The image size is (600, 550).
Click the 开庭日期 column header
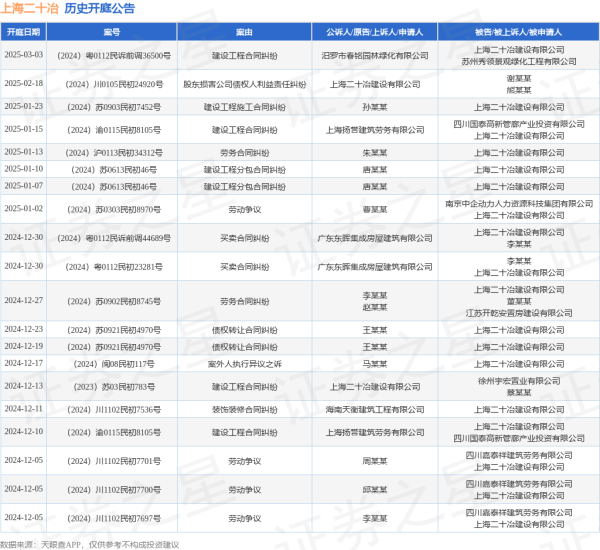coord(23,32)
